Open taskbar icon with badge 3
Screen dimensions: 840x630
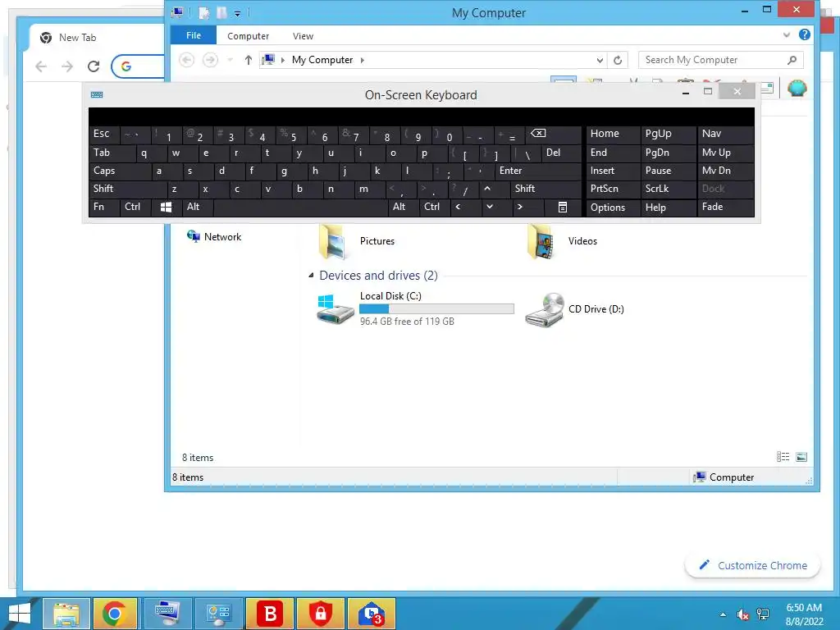[x=372, y=614]
